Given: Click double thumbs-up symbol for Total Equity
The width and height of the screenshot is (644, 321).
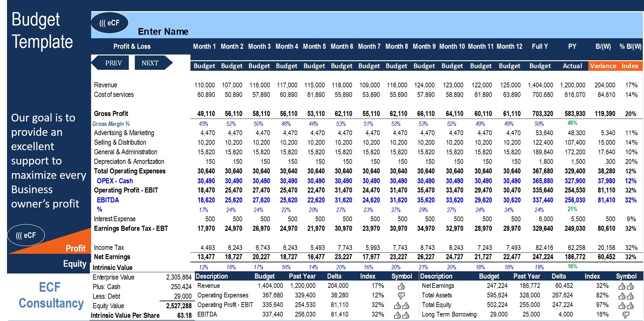Looking at the screenshot, I should [x=626, y=305].
